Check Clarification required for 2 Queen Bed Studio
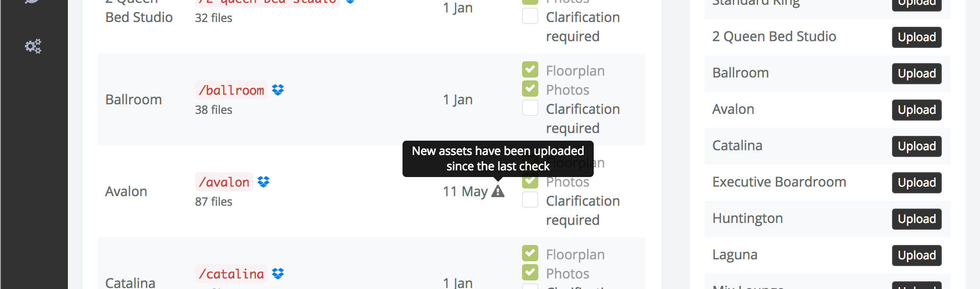Image resolution: width=980 pixels, height=289 pixels. point(530,16)
